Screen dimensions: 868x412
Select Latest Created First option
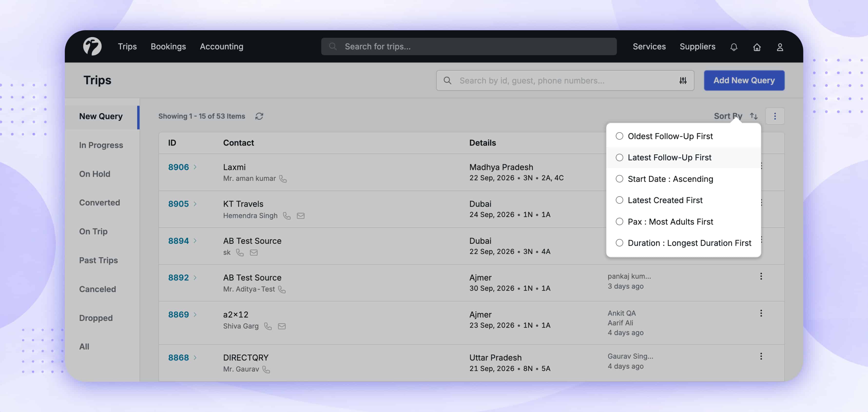tap(683, 200)
